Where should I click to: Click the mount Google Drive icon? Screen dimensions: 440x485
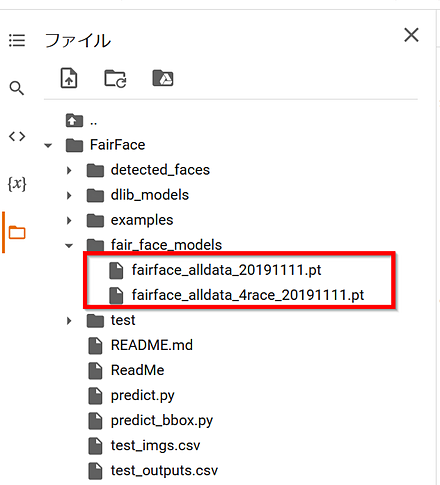tap(163, 78)
